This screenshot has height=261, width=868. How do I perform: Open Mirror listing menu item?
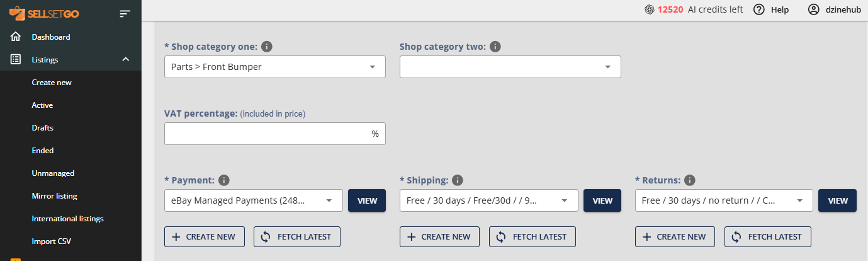[55, 195]
